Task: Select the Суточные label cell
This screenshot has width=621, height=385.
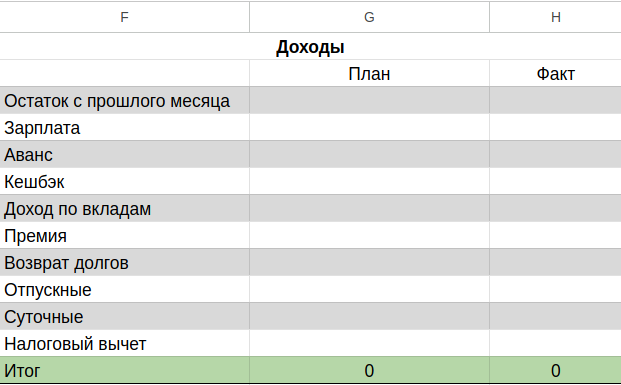Action: (x=124, y=316)
